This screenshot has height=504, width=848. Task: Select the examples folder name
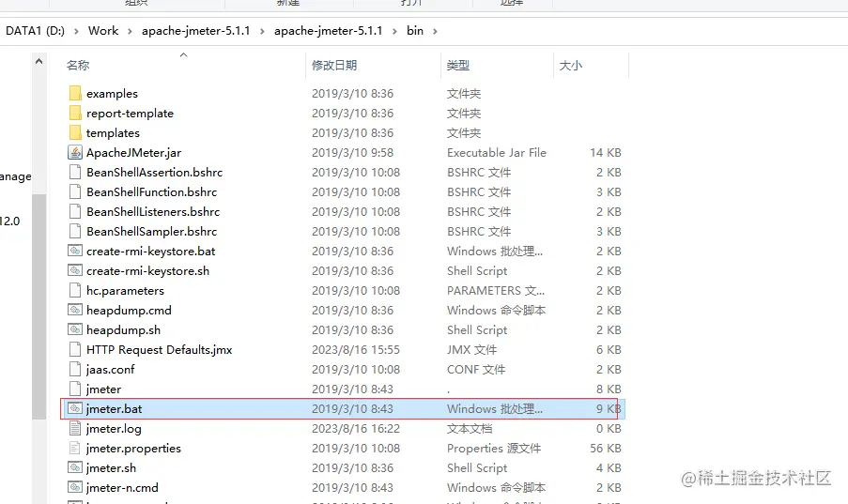112,94
